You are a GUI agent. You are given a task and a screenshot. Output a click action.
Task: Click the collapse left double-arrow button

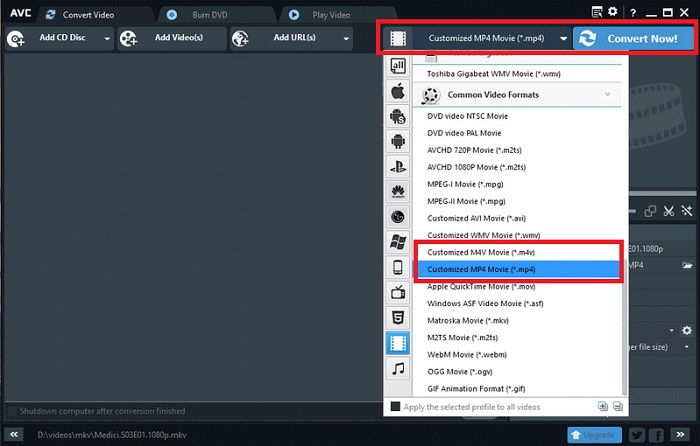click(14, 434)
